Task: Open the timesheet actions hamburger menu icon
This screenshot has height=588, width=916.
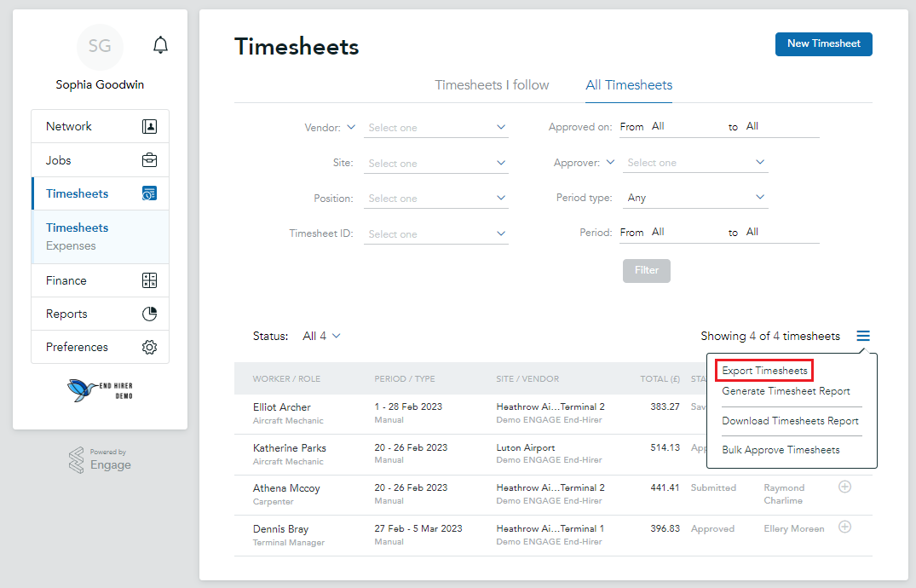Action: (x=863, y=336)
